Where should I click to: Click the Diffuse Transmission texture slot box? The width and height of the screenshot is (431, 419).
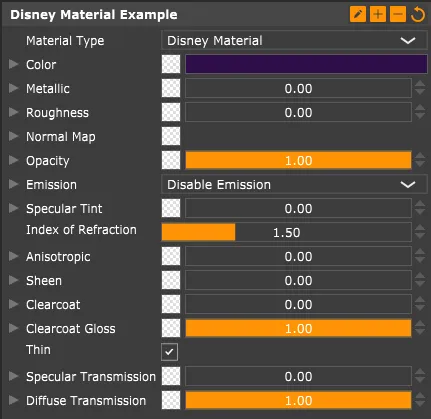click(171, 400)
